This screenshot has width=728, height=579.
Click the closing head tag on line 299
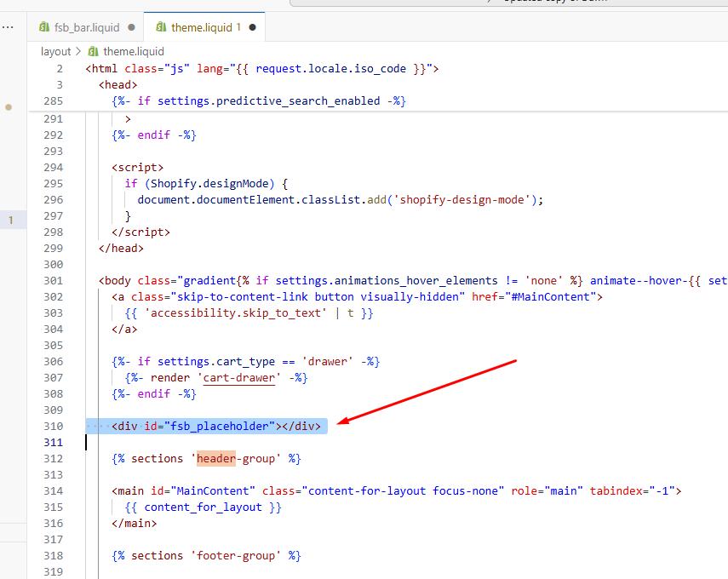click(x=121, y=249)
